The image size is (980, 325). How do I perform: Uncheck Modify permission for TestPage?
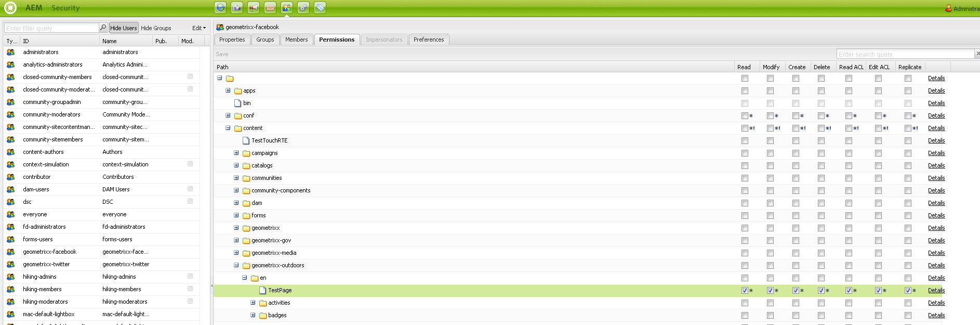(x=770, y=290)
